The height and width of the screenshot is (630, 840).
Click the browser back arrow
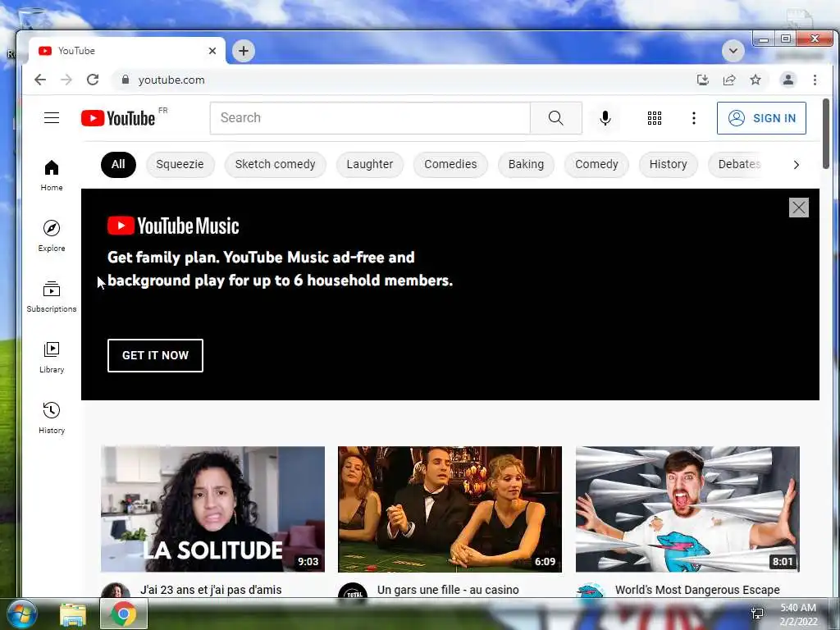40,80
